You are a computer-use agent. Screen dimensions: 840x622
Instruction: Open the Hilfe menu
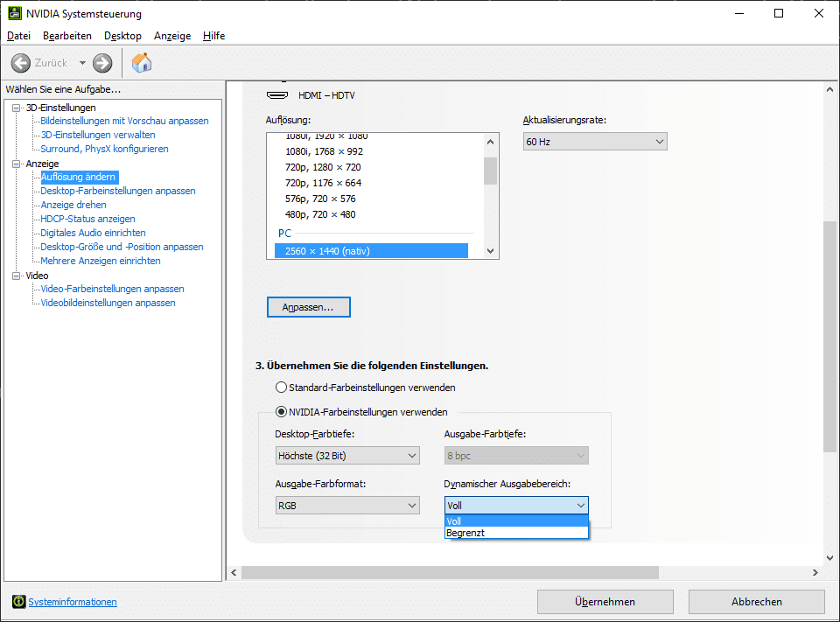(x=213, y=36)
